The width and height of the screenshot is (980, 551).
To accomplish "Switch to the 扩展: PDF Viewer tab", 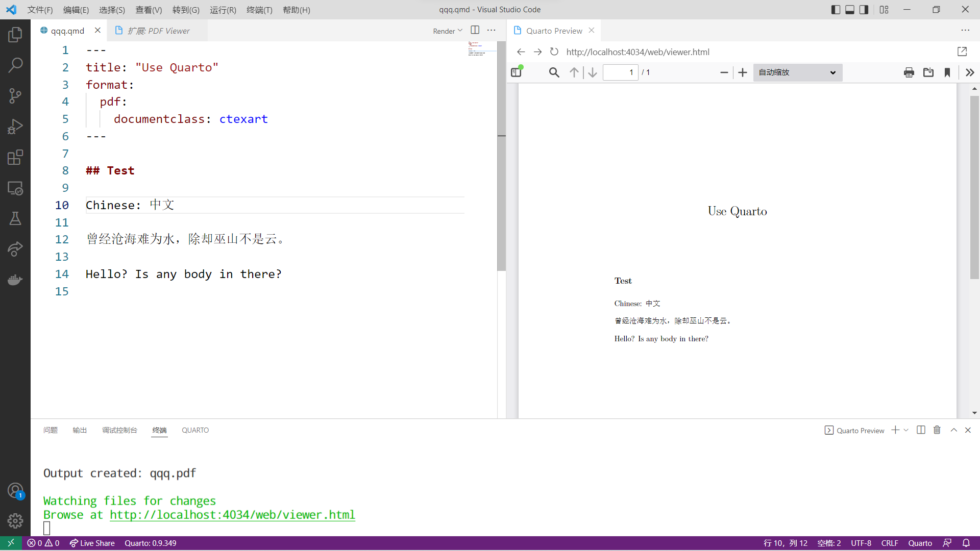I will point(158,31).
